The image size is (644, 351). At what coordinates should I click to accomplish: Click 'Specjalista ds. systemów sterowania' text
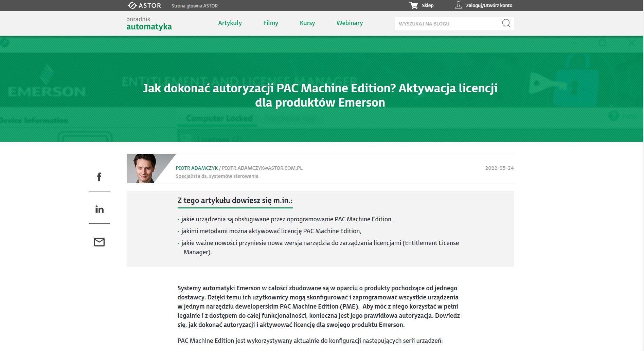[217, 176]
